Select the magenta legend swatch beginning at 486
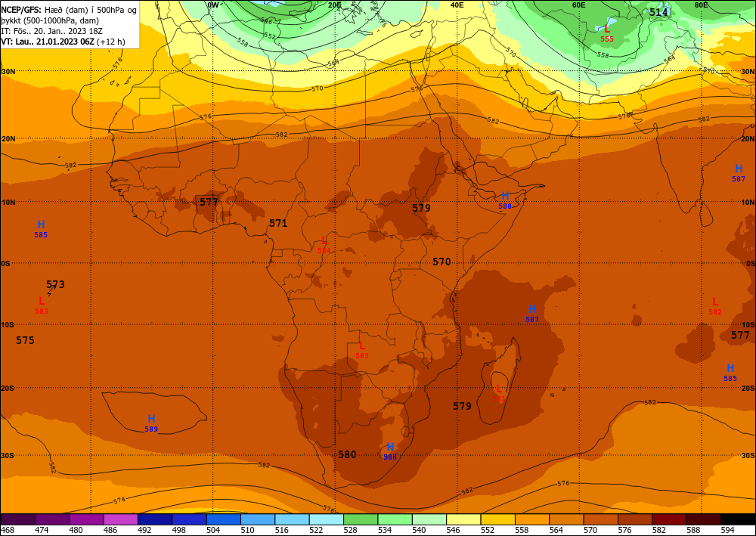756x536 pixels. (x=120, y=519)
